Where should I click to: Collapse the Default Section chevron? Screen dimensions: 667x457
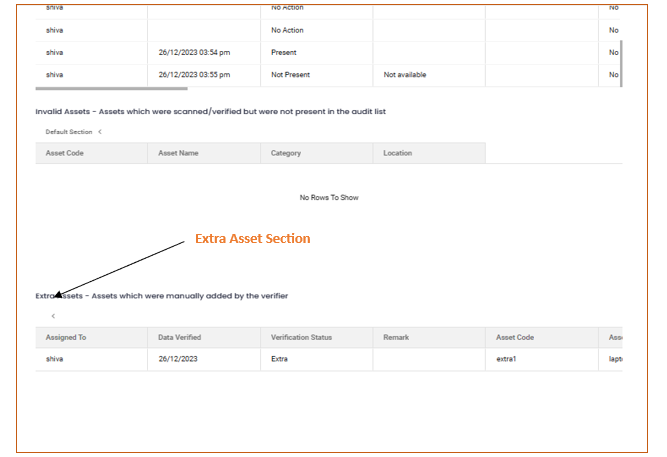(x=100, y=132)
